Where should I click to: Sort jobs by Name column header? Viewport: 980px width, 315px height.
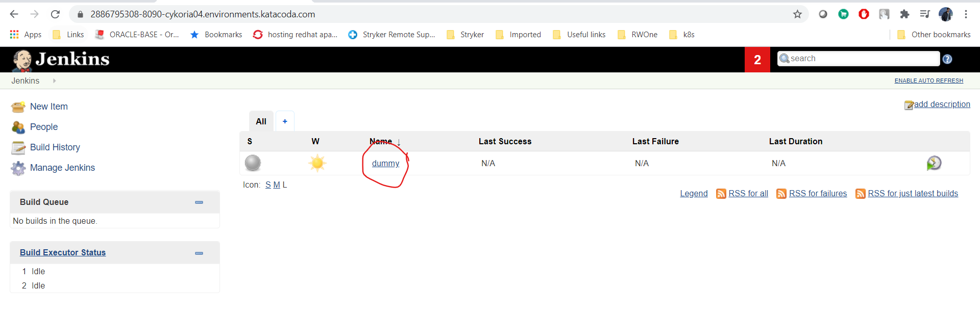tap(381, 141)
